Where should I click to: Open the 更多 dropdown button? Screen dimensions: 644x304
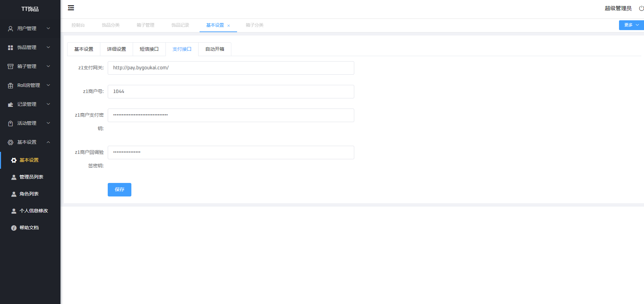click(631, 25)
